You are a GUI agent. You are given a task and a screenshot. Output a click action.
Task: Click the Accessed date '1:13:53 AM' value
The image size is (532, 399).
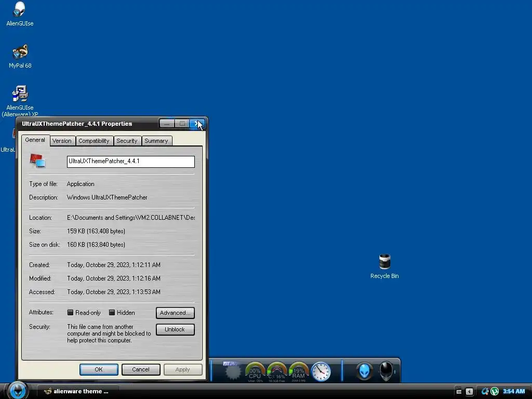(x=114, y=292)
